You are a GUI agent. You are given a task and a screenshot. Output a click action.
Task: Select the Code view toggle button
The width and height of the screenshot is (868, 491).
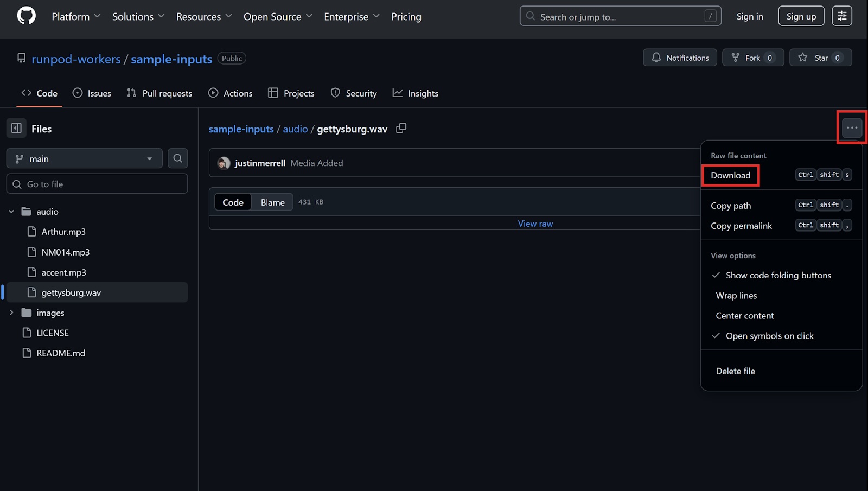(233, 202)
